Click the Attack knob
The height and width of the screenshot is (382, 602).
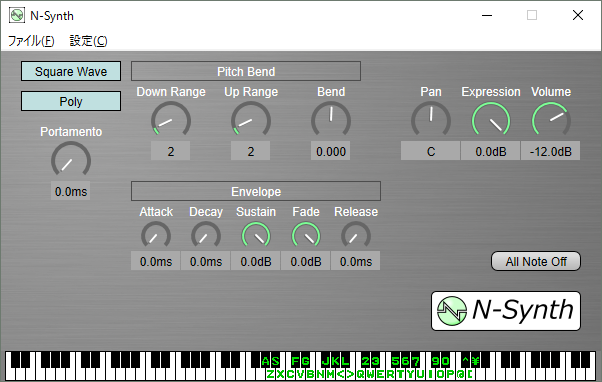[x=156, y=235]
